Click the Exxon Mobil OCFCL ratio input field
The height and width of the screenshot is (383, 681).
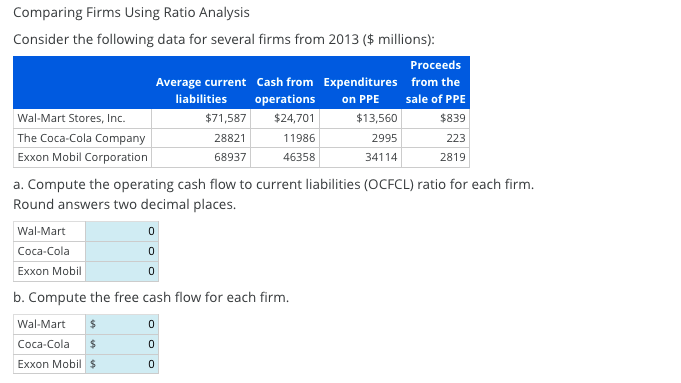click(x=122, y=271)
